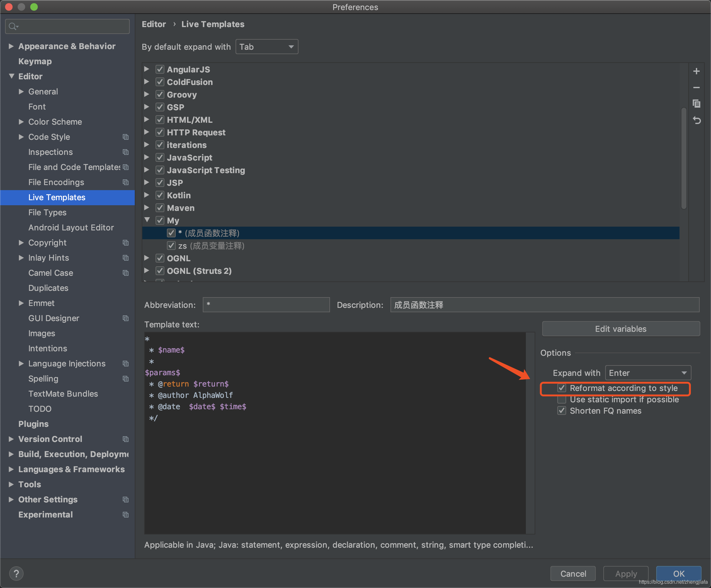
Task: Confirm settings with OK button
Action: point(679,574)
